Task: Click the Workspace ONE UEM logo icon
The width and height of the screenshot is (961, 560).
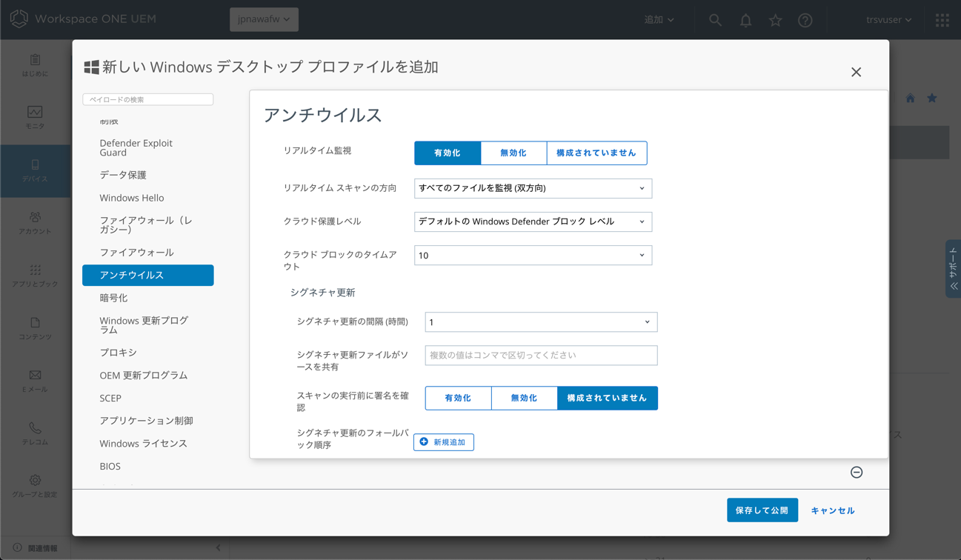Action: 19,19
